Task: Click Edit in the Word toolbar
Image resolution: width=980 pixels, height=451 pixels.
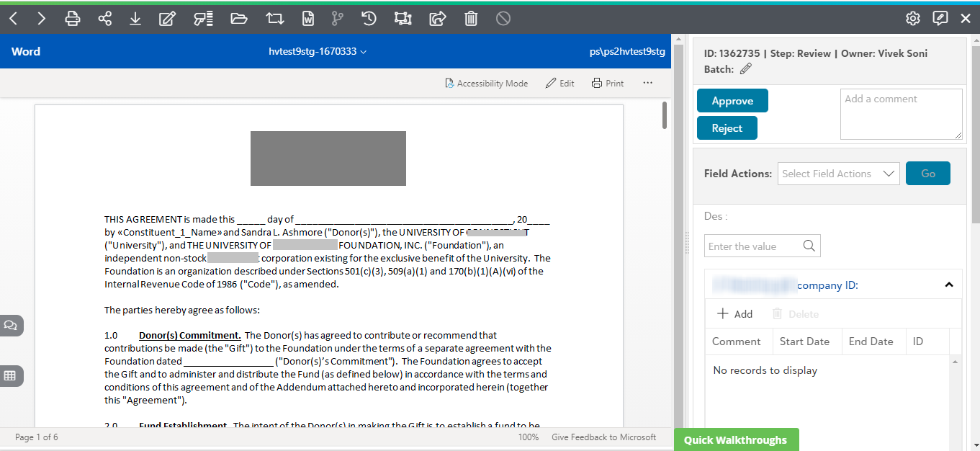Action: [559, 84]
